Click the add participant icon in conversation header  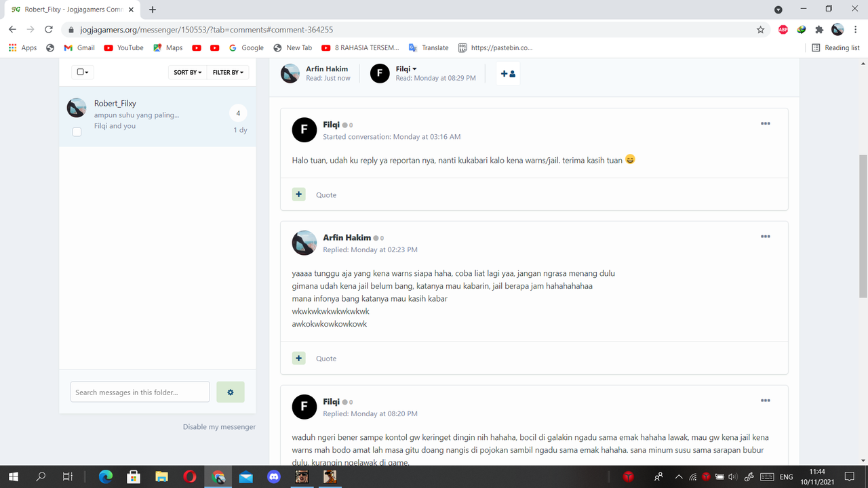click(508, 73)
